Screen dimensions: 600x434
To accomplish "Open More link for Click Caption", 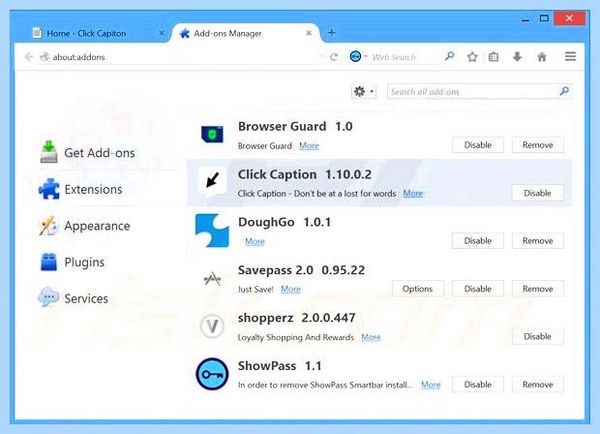I will click(x=413, y=193).
